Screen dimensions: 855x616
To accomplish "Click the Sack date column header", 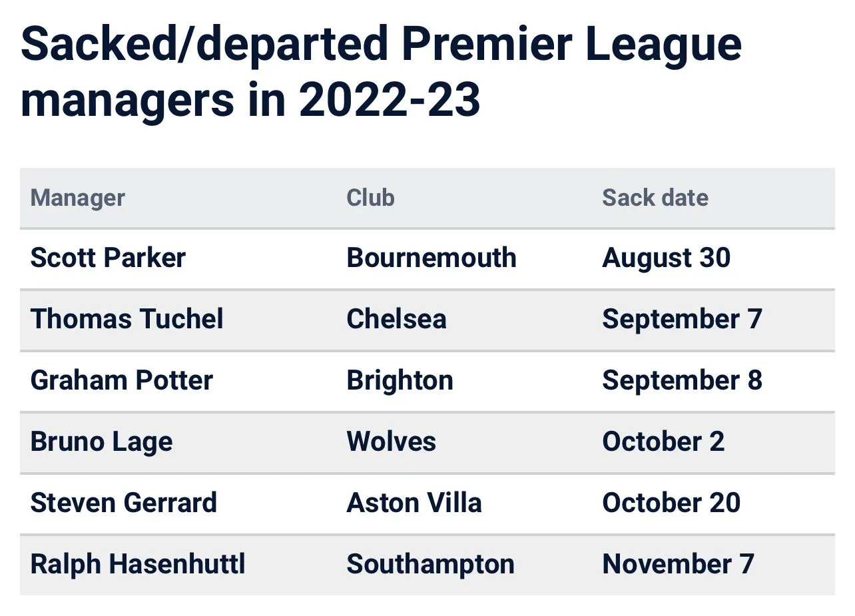I will 655,198.
